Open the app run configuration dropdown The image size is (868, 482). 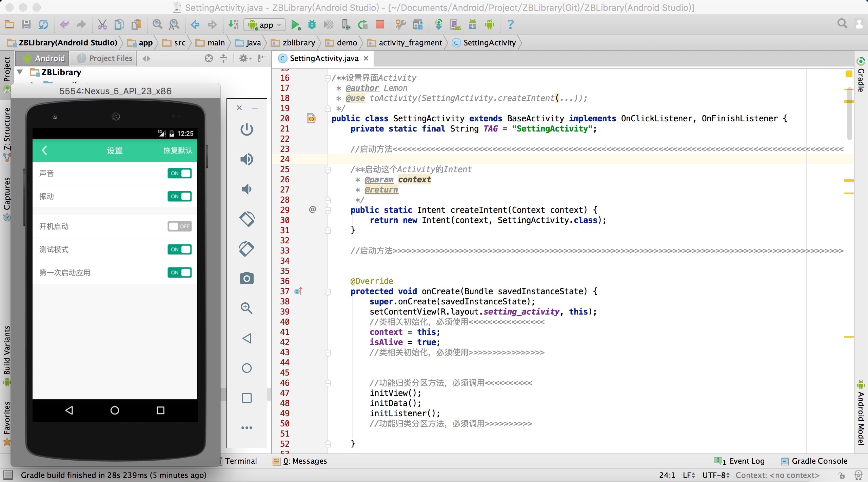tap(264, 25)
